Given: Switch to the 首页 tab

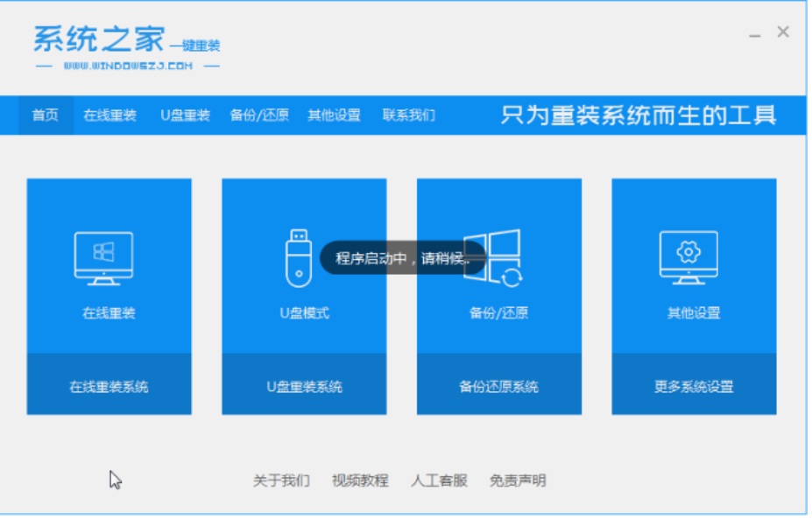Looking at the screenshot, I should click(46, 116).
